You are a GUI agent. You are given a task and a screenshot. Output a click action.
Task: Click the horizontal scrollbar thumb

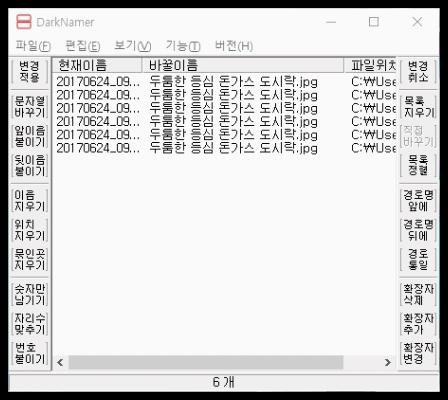tap(206, 362)
